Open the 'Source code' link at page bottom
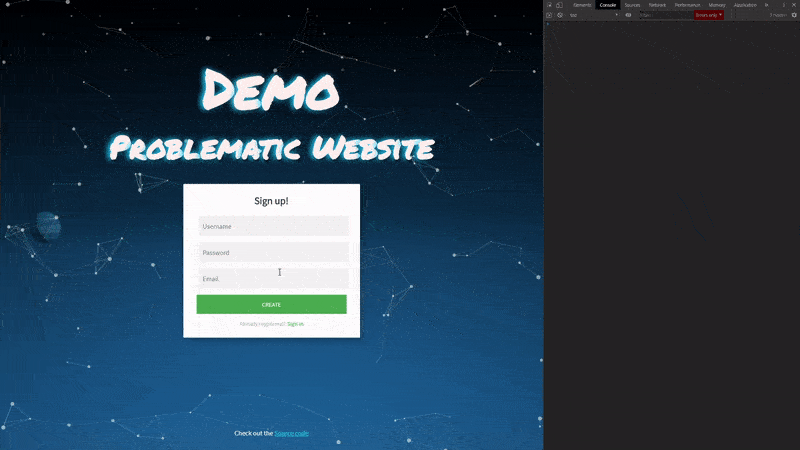800x450 pixels. click(x=291, y=433)
